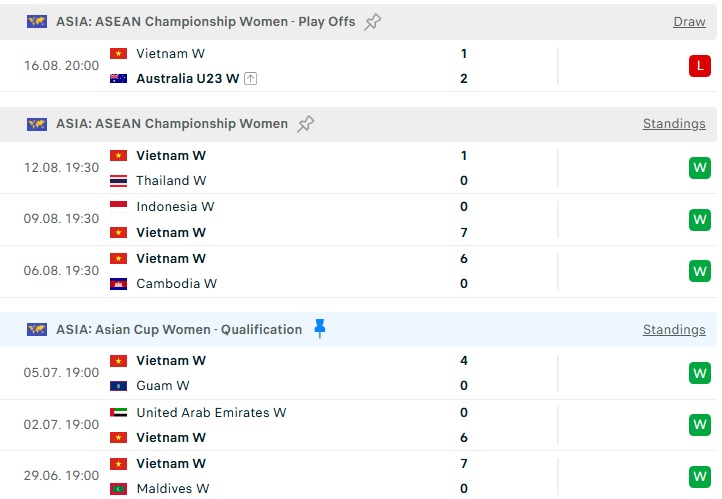722x499 pixels.
Task: Open the Draw link for Play Offs
Action: point(689,22)
